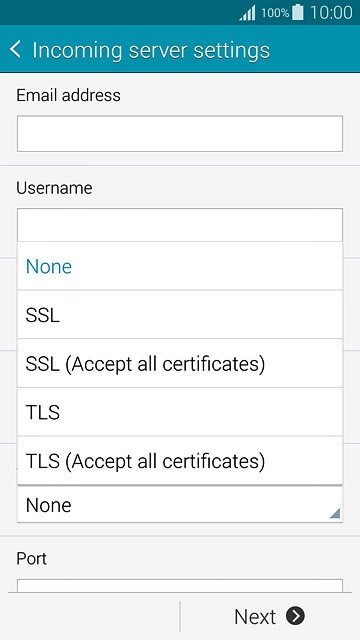Tap the dropdown triangle on security field
This screenshot has height=640, width=360.
tap(335, 513)
